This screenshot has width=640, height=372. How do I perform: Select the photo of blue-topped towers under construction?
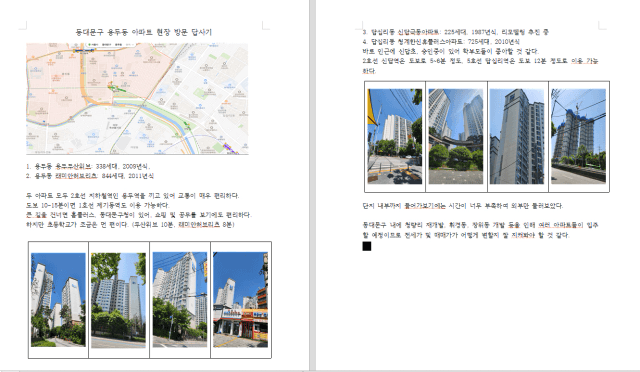pyautogui.click(x=578, y=136)
